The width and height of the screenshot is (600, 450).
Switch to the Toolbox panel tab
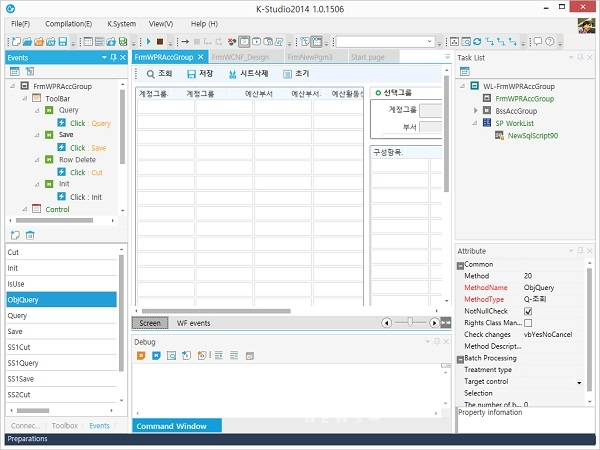(64, 425)
